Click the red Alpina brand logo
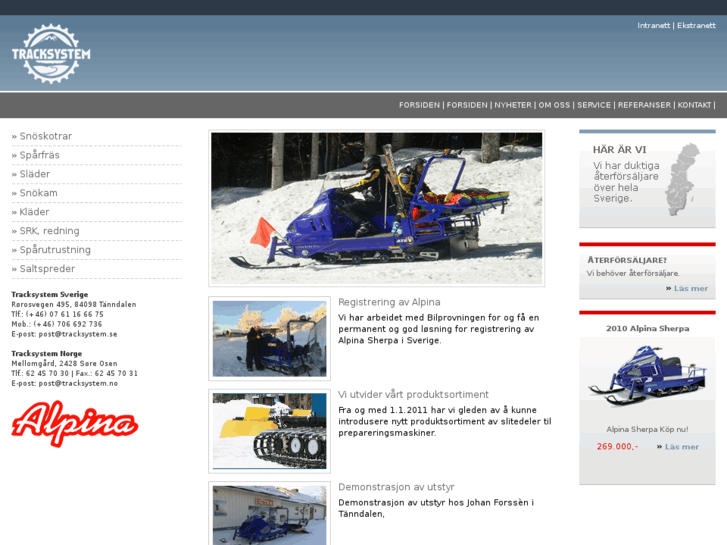This screenshot has height=545, width=727. (x=75, y=423)
